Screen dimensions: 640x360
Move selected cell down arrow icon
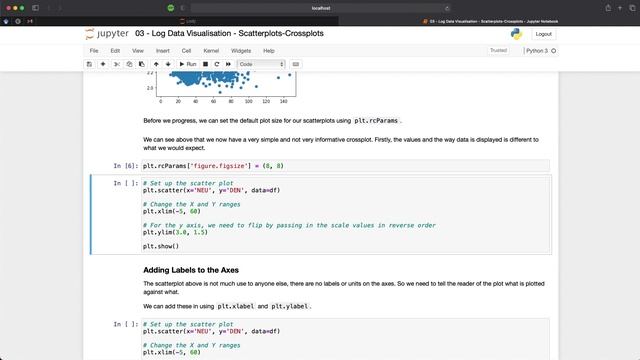168,64
